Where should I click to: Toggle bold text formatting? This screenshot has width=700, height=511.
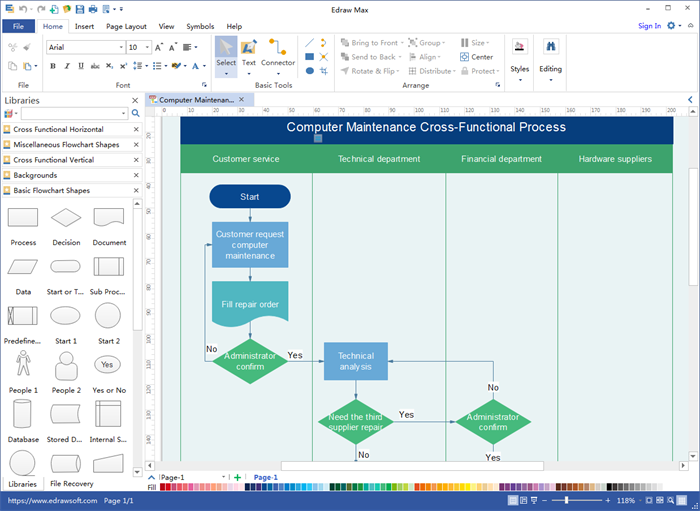point(52,66)
